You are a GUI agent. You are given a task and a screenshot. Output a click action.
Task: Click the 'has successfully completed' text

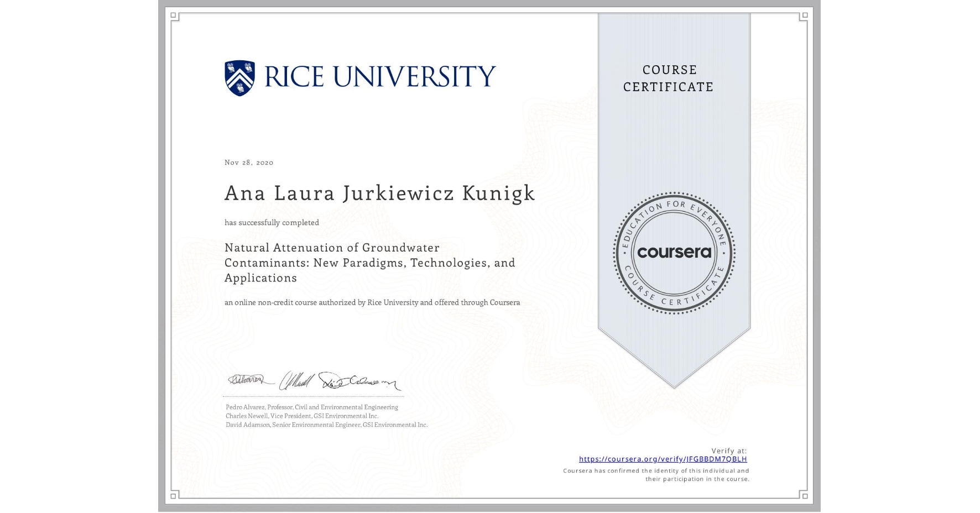[272, 222]
